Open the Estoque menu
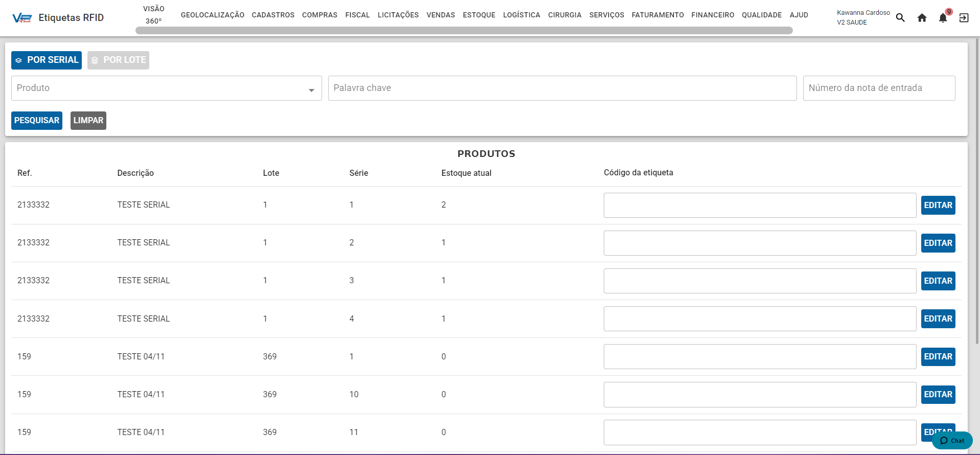Viewport: 980px width, 455px height. tap(478, 15)
